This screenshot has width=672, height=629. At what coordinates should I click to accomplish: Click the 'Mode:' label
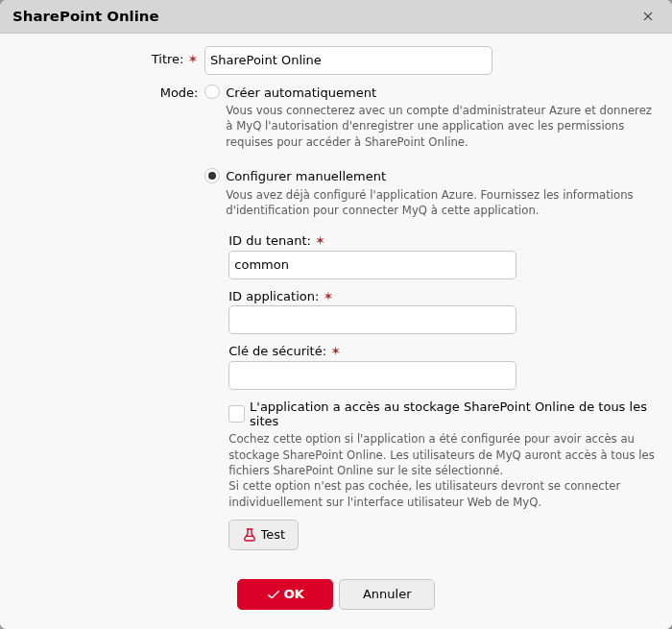click(x=179, y=92)
